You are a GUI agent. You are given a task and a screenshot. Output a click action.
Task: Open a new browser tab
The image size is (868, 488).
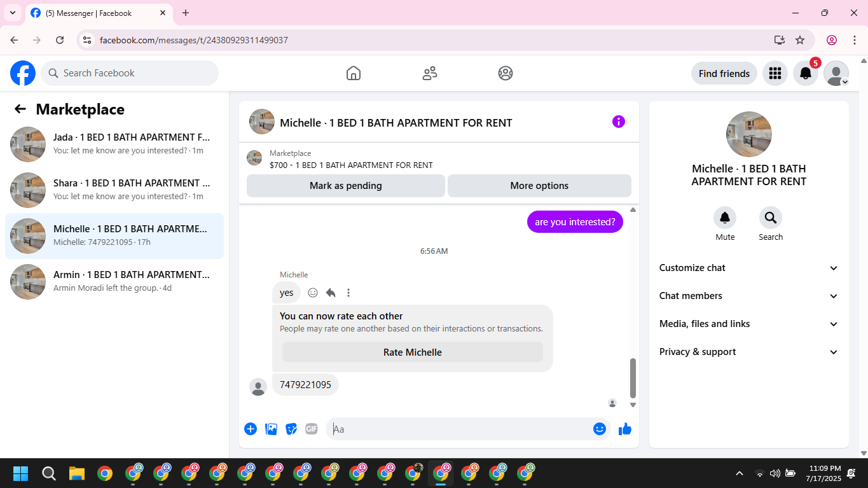click(x=186, y=13)
